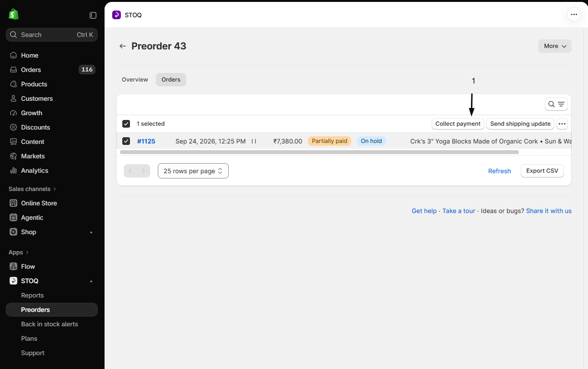The height and width of the screenshot is (369, 588).
Task: Click the Collect payment button
Action: point(458,124)
